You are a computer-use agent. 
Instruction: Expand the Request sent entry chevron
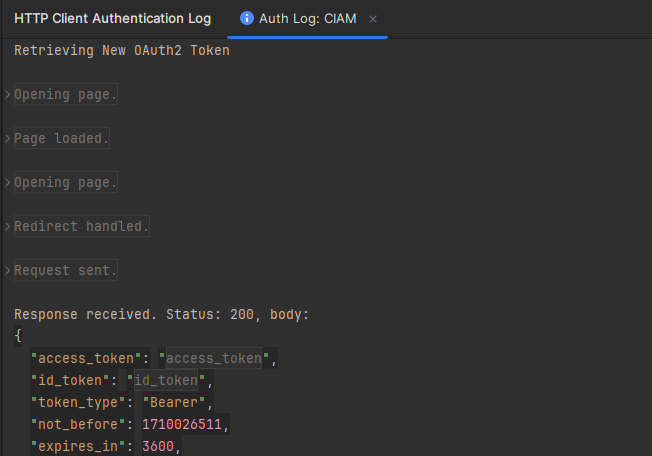pos(7,271)
